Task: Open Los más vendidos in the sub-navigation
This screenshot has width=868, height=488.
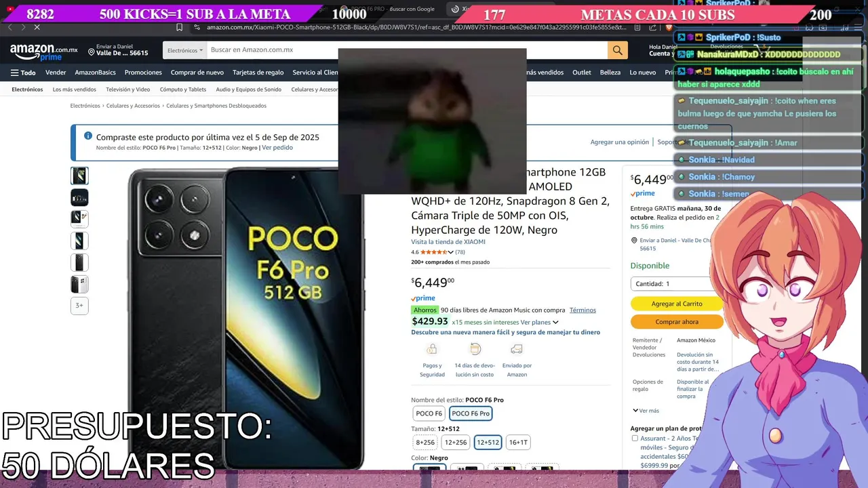Action: (75, 89)
